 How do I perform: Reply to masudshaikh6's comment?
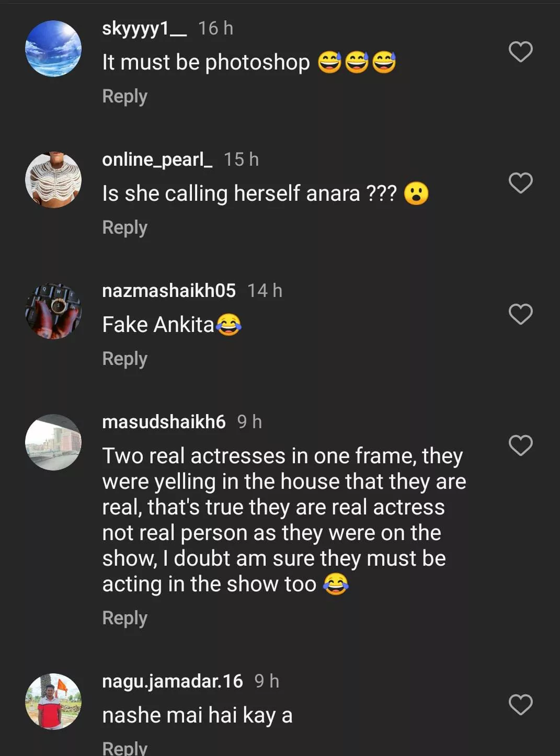[124, 618]
